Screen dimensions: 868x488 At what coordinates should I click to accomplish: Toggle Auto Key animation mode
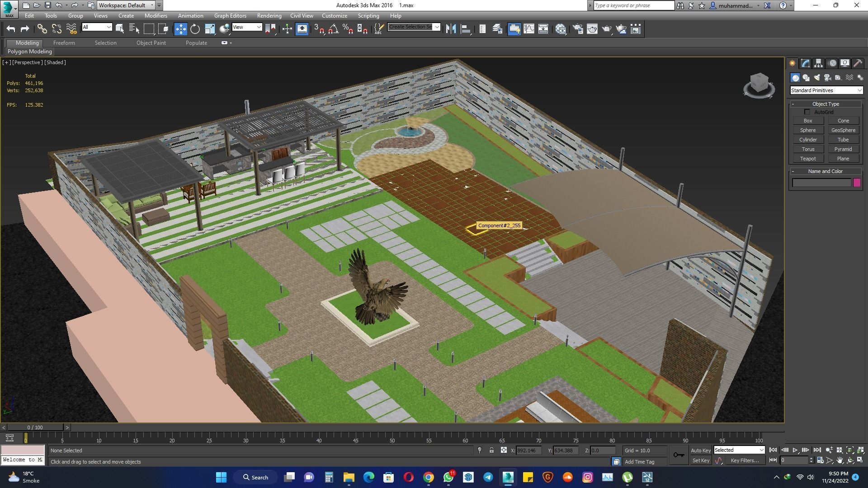click(700, 450)
